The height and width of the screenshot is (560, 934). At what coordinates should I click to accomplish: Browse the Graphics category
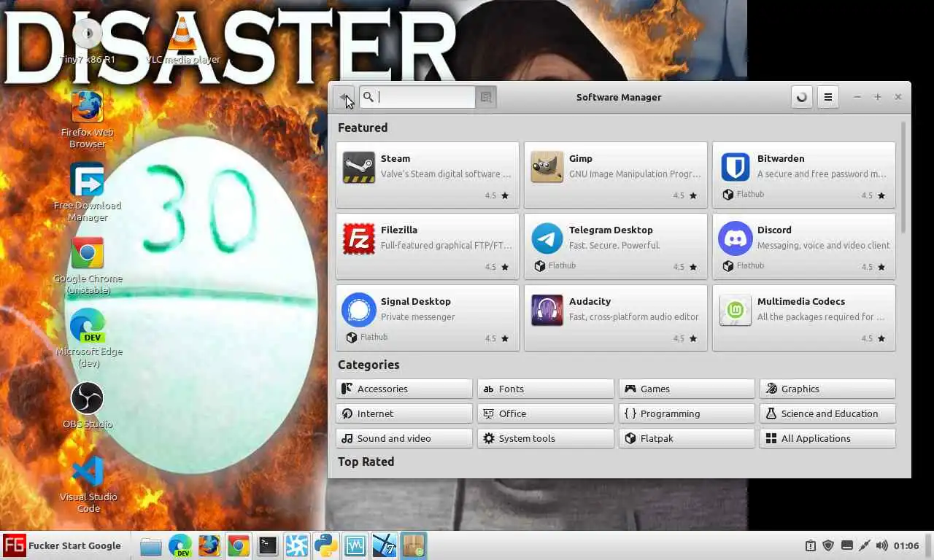point(827,389)
